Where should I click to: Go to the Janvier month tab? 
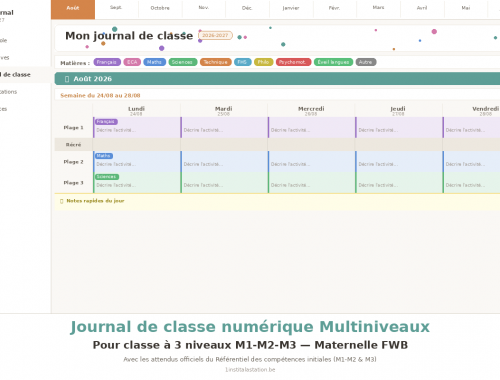click(x=291, y=8)
